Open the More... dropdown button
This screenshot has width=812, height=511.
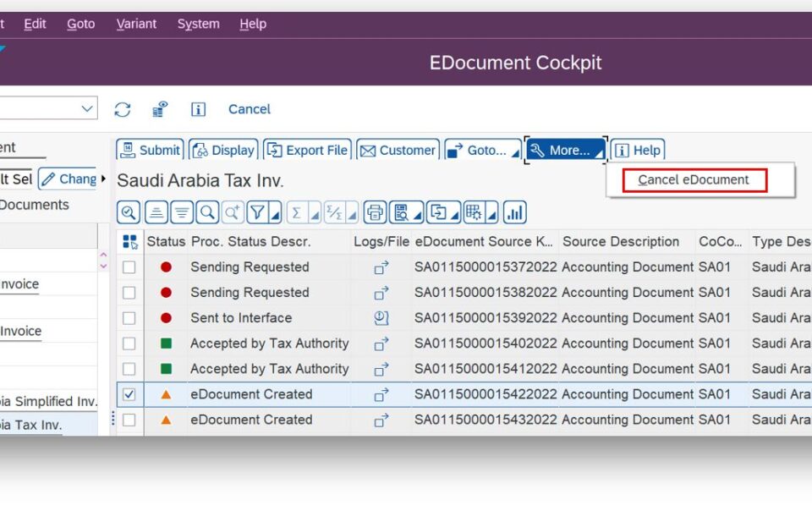566,150
